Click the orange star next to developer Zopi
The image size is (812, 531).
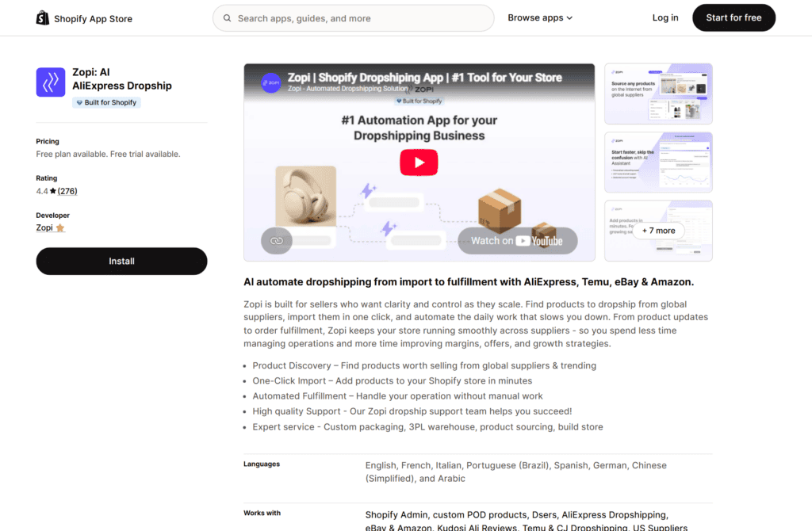(x=60, y=227)
